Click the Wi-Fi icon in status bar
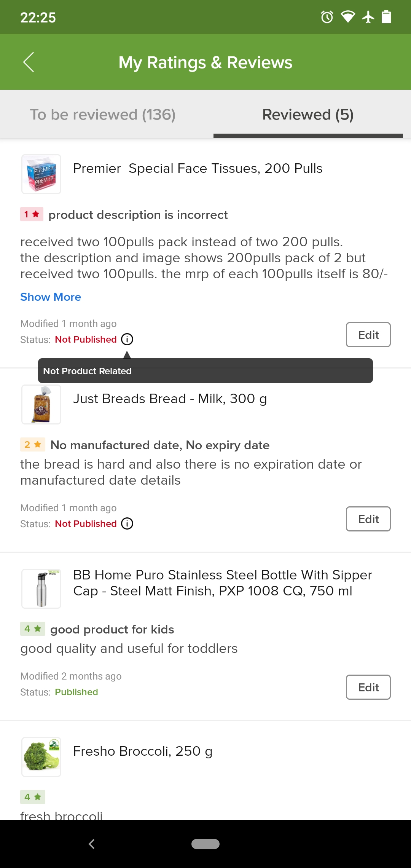411x868 pixels. coord(347,17)
